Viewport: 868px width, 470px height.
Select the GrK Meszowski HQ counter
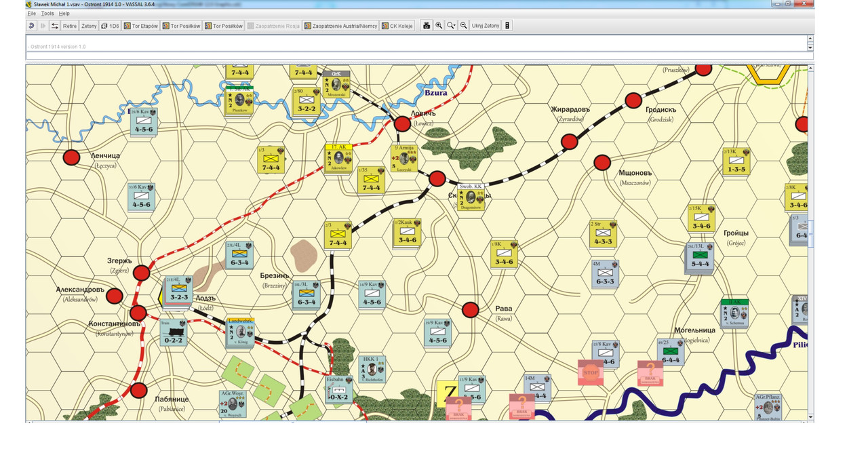[x=336, y=85]
